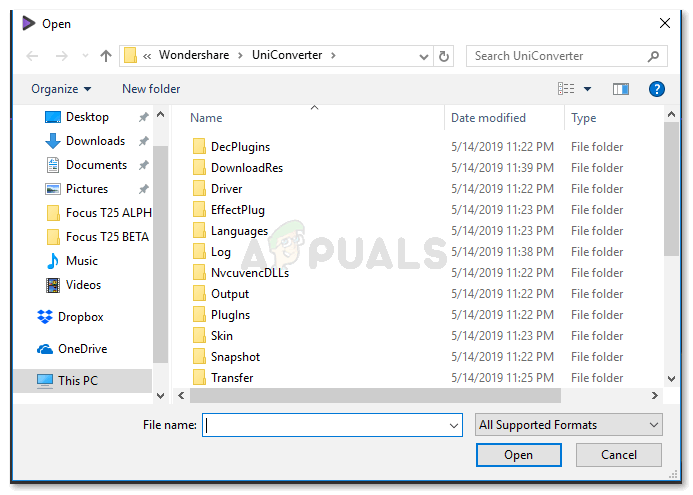Click the 5/14/2019 11:39 PM date cell
This screenshot has width=693, height=495.
point(502,168)
